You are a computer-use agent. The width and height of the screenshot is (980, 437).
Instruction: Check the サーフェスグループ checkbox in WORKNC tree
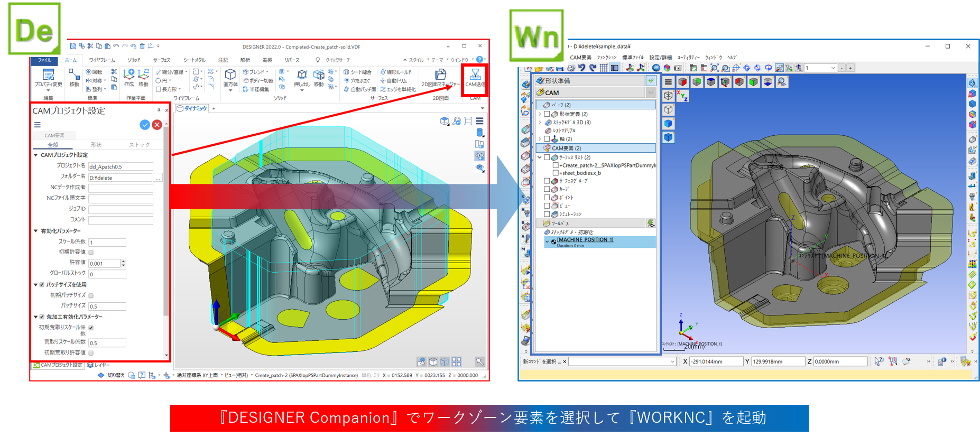point(547,181)
